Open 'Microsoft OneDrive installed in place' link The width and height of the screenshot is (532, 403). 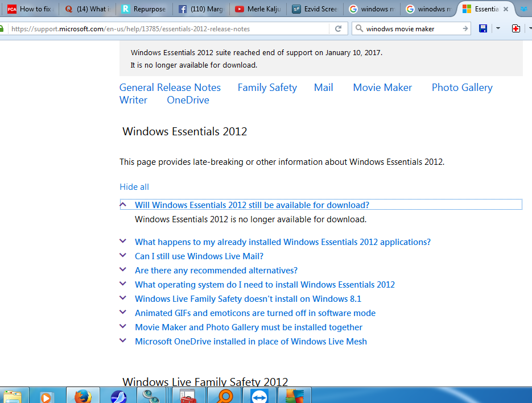point(251,342)
